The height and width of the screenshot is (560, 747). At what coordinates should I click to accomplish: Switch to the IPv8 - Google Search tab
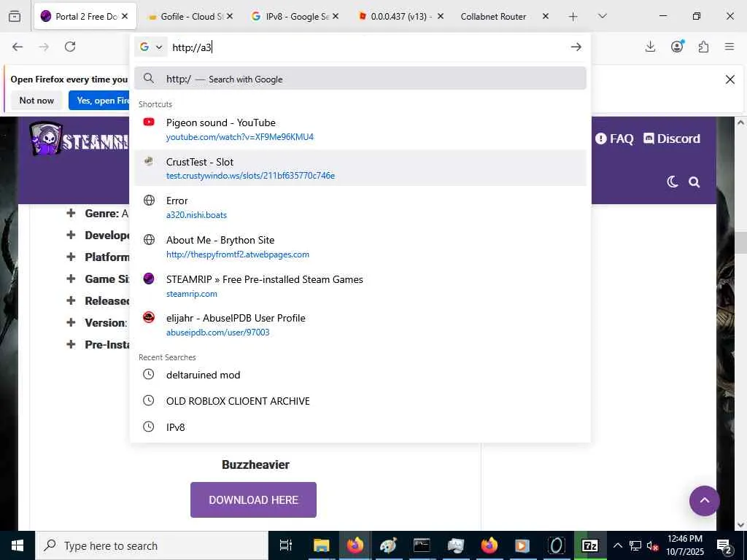[295, 16]
